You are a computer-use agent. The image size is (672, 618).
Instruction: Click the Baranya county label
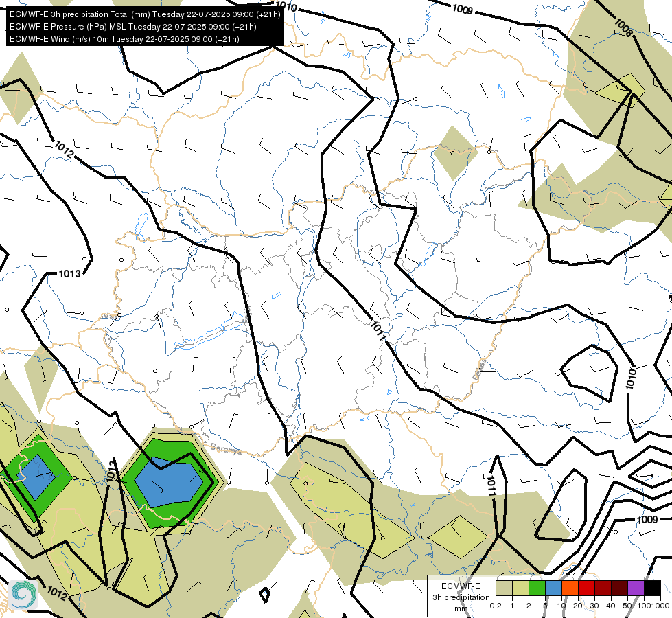pyautogui.click(x=226, y=448)
